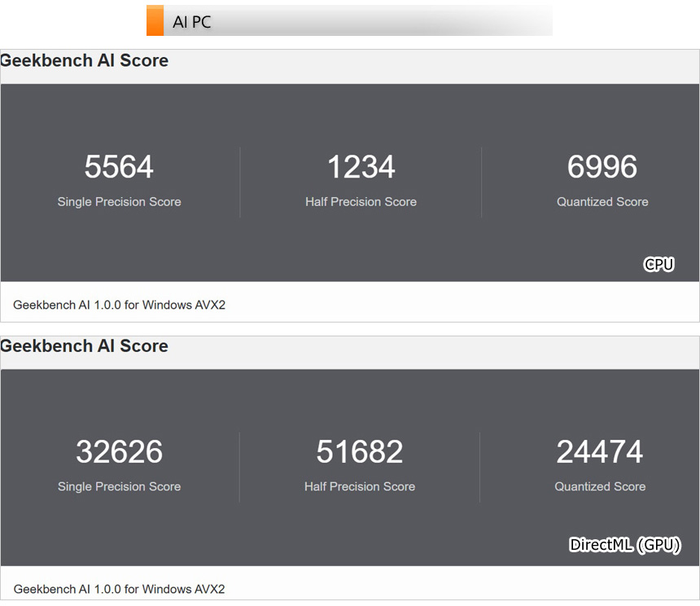700x606 pixels.
Task: Select Half Precision Score label under 1234
Action: click(361, 202)
